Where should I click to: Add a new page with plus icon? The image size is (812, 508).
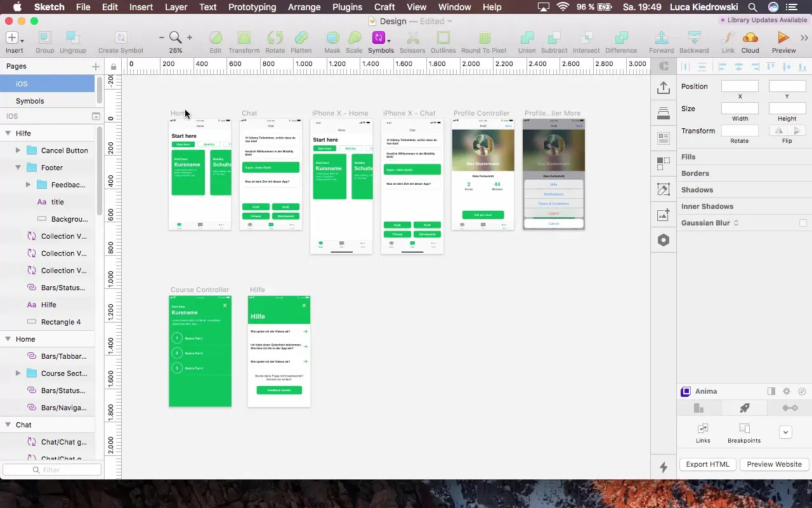point(96,66)
